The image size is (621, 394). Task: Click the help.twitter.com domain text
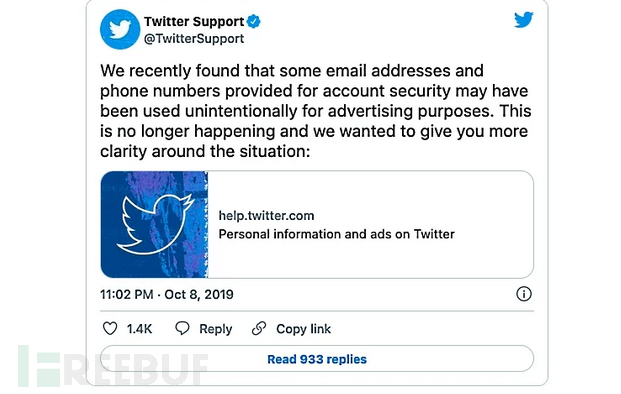point(266,216)
